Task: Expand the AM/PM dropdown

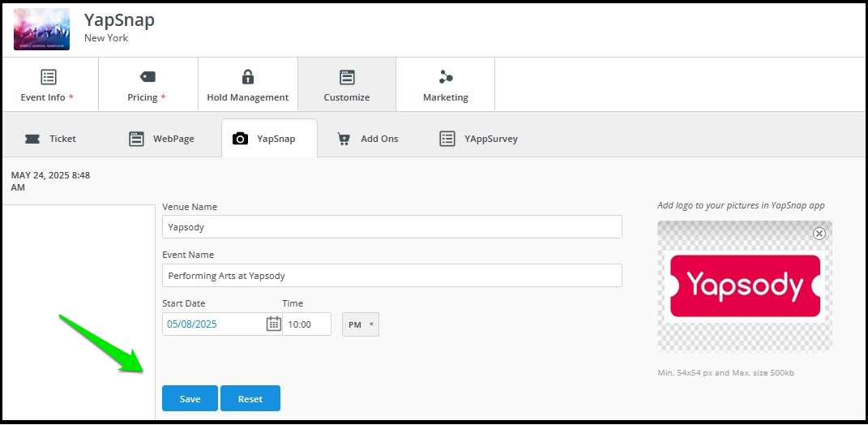Action: (x=361, y=324)
